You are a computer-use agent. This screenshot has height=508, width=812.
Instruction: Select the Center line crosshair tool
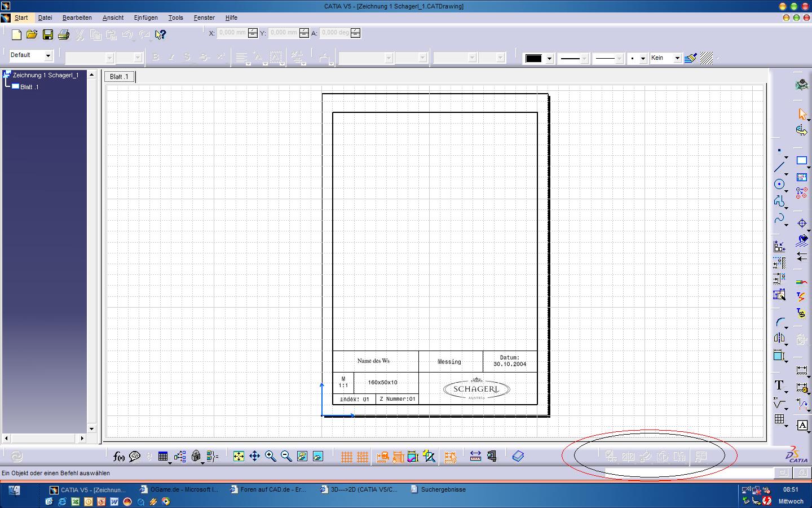point(802,224)
